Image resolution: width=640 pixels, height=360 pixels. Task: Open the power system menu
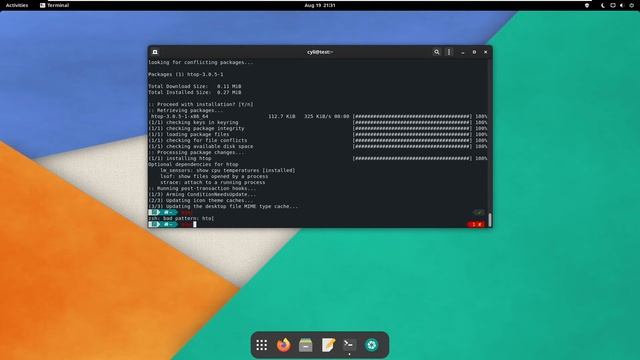[x=631, y=5]
